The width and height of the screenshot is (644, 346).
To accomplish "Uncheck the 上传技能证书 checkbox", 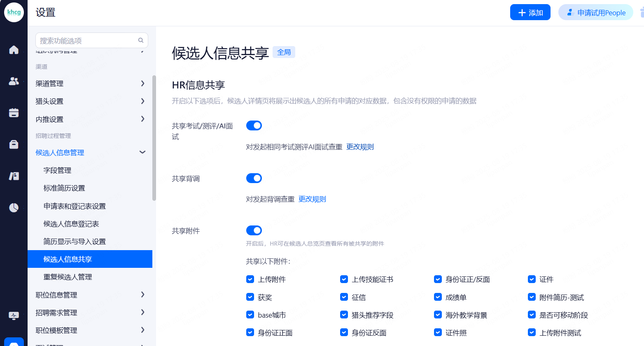I will click(344, 279).
